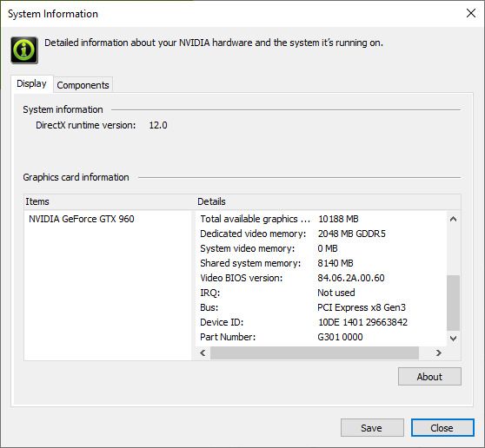Click the Save button

372,428
